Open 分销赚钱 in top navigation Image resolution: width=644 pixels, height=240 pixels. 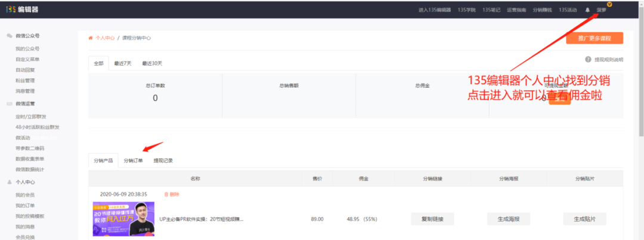pyautogui.click(x=543, y=10)
